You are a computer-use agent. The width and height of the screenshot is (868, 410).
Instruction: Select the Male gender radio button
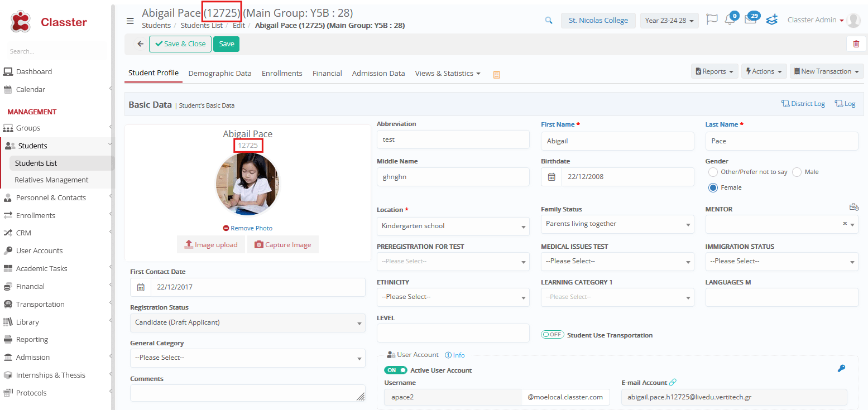coord(797,172)
